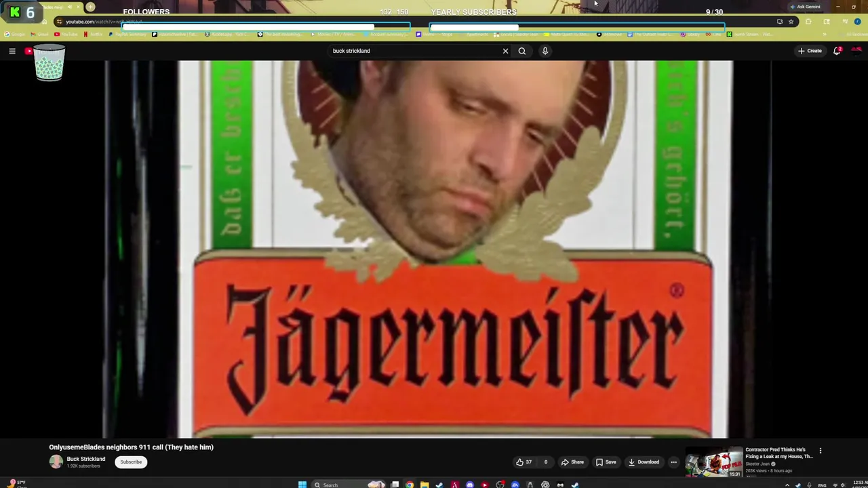
Task: Clear the search text with the X
Action: click(x=505, y=51)
